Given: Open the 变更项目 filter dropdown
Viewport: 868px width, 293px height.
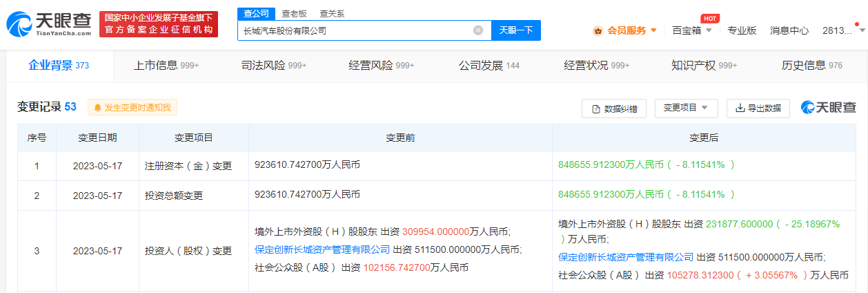Looking at the screenshot, I should (x=686, y=108).
